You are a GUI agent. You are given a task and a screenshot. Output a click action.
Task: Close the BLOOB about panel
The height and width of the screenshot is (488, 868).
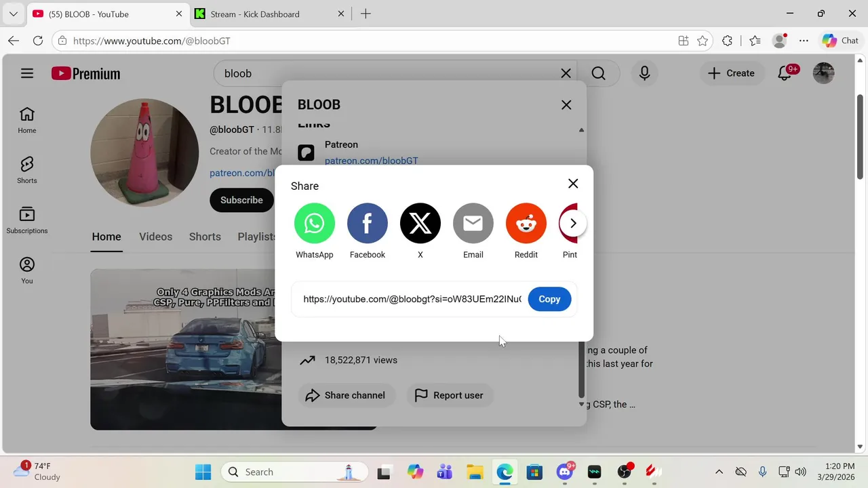click(566, 105)
